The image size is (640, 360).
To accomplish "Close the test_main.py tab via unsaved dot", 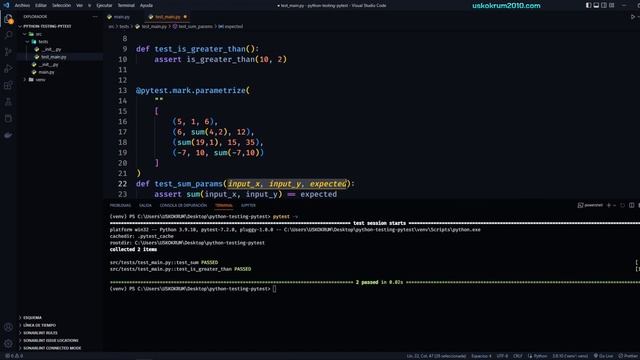I will coord(185,17).
